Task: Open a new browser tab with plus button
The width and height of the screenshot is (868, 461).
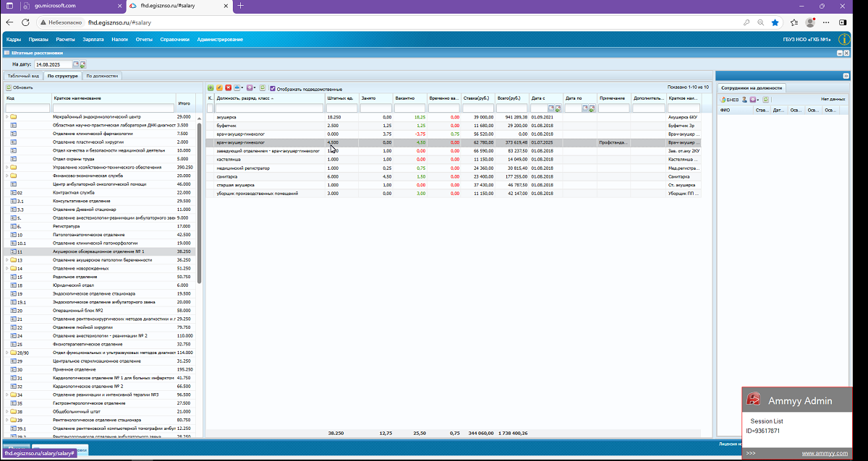Action: [x=241, y=6]
